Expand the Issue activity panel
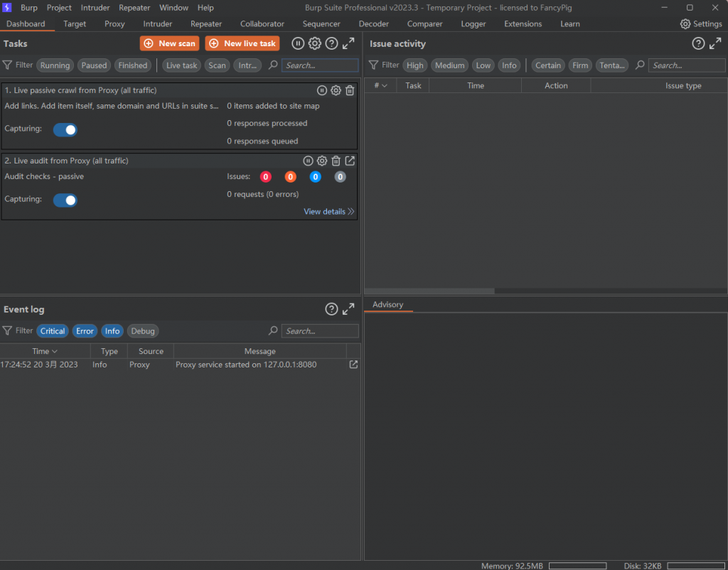 click(715, 43)
